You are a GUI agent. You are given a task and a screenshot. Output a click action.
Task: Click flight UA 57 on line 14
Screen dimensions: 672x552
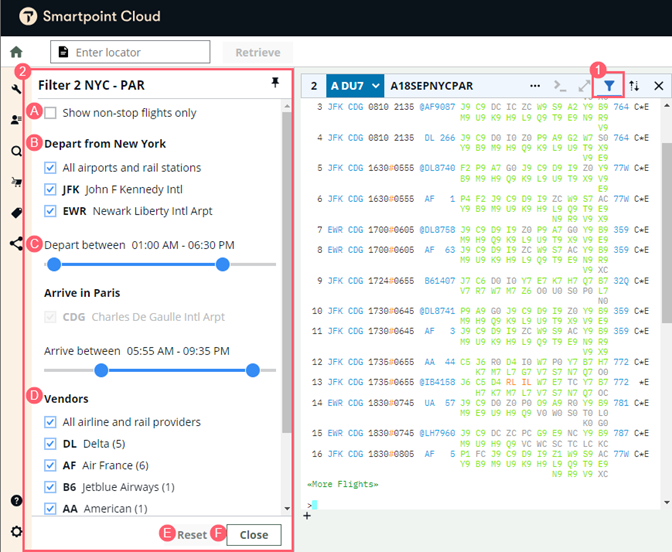coord(440,403)
